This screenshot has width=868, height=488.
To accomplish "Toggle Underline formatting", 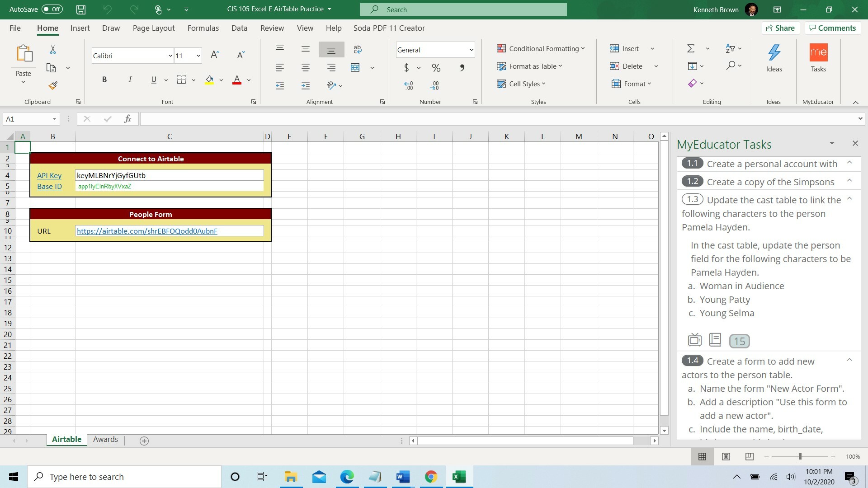I will [154, 80].
